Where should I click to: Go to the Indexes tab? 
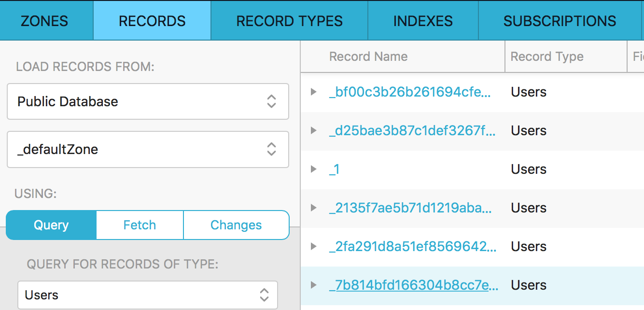(423, 21)
